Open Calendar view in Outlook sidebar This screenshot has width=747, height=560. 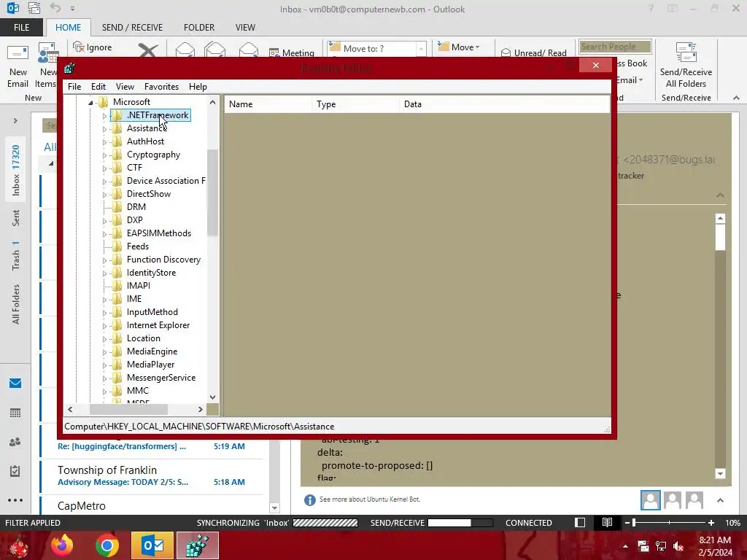click(x=15, y=413)
